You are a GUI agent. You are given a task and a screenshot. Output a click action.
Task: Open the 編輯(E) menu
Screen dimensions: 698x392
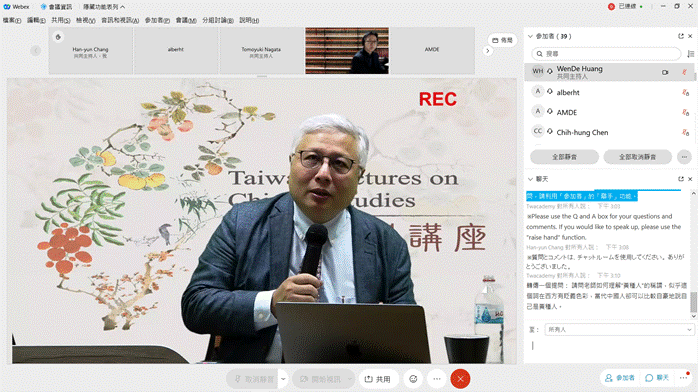pyautogui.click(x=36, y=20)
